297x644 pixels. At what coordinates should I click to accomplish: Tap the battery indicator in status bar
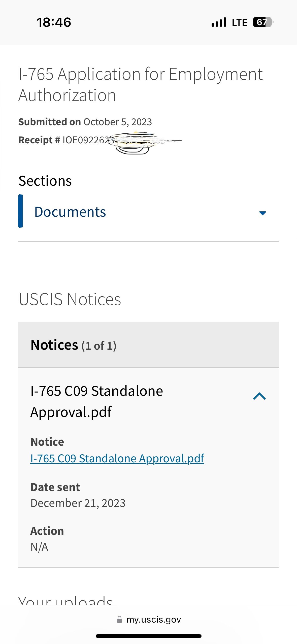tap(263, 22)
